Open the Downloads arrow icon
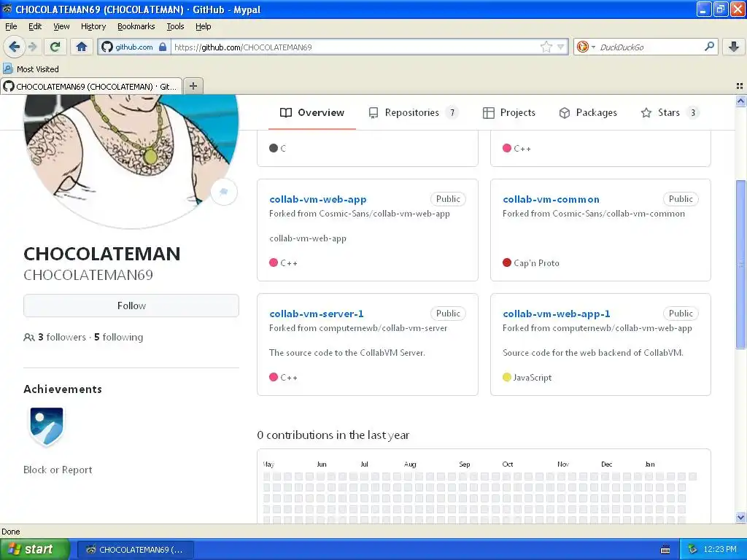The image size is (747, 560). click(734, 47)
